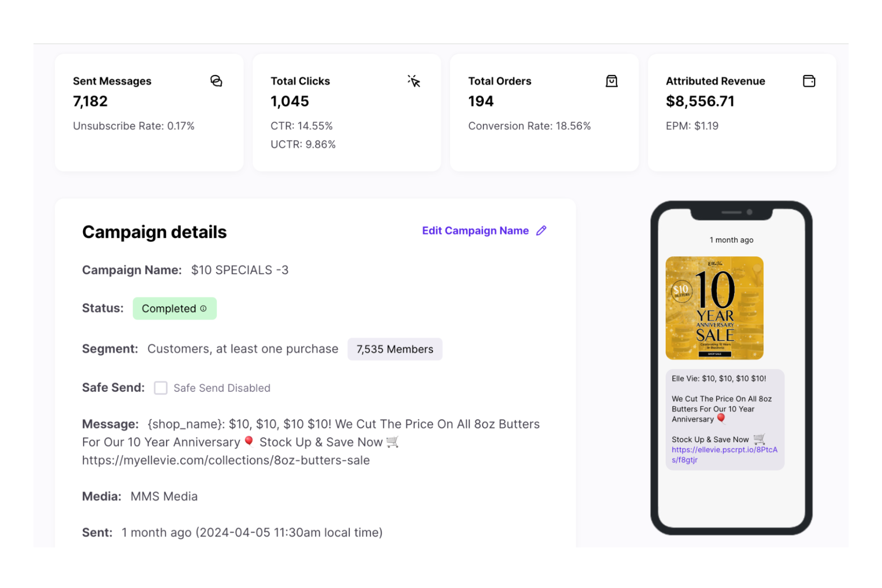882x588 pixels.
Task: Click the 10 Year Anniversary Sale image
Action: pos(714,308)
